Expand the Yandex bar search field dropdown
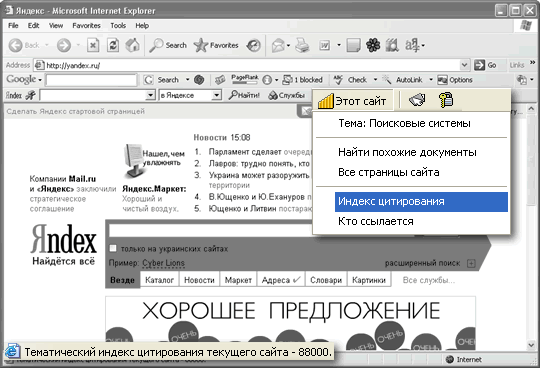Viewport: 540px width, 368px height. pyautogui.click(x=150, y=95)
